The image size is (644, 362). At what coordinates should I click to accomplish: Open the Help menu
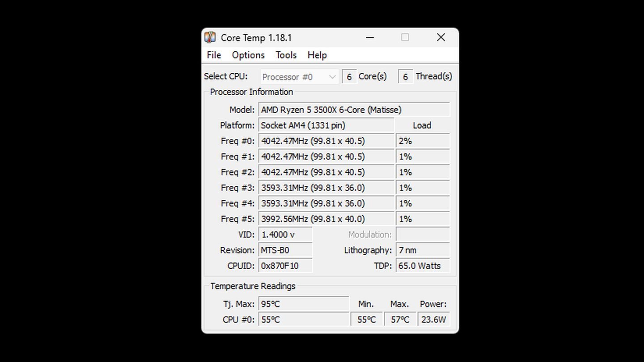pos(317,55)
